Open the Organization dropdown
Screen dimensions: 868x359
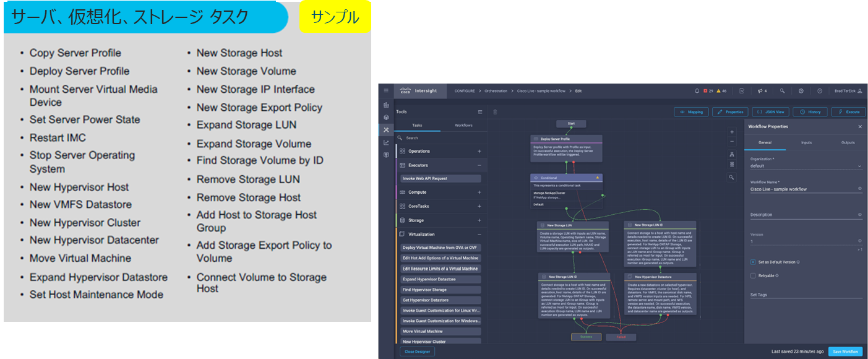pos(806,166)
